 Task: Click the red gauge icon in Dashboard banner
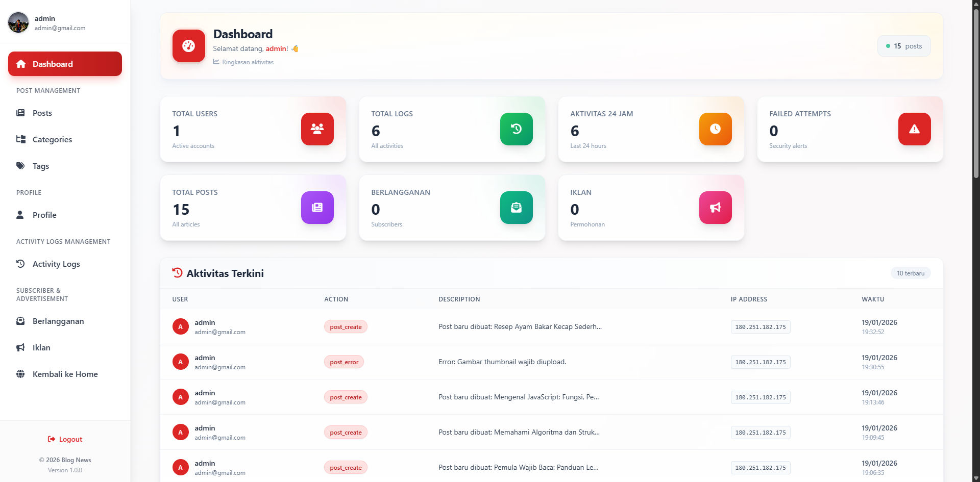(188, 46)
